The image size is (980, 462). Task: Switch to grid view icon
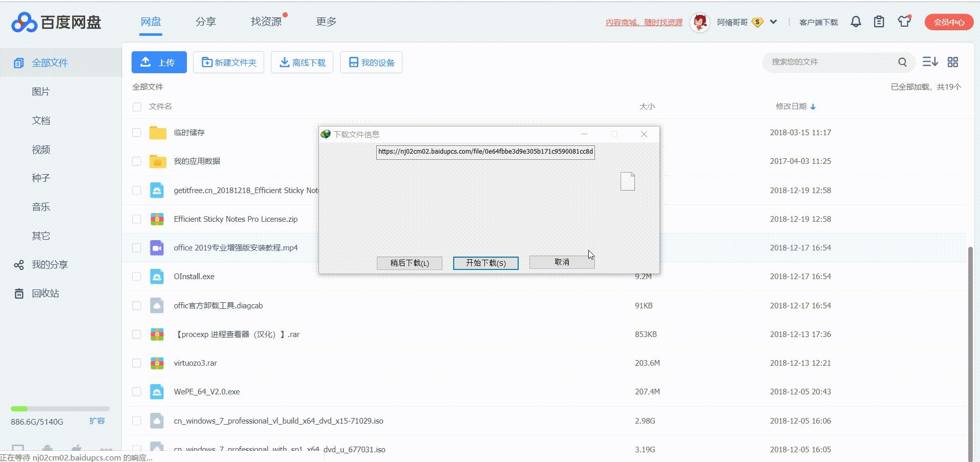[953, 62]
